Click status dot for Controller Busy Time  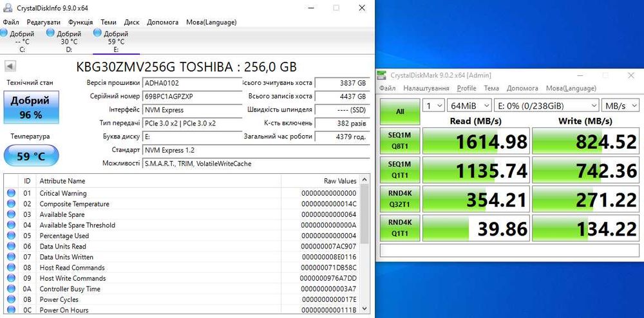[x=11, y=288]
